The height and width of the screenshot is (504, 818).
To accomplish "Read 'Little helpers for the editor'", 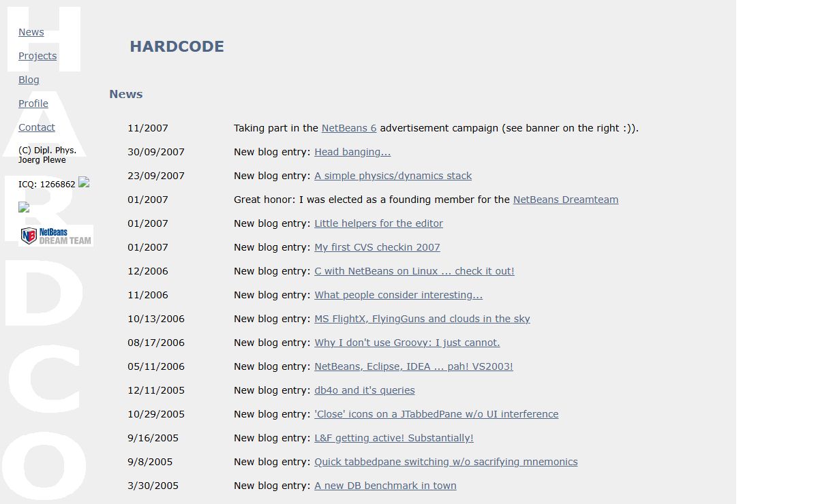I will 378,223.
